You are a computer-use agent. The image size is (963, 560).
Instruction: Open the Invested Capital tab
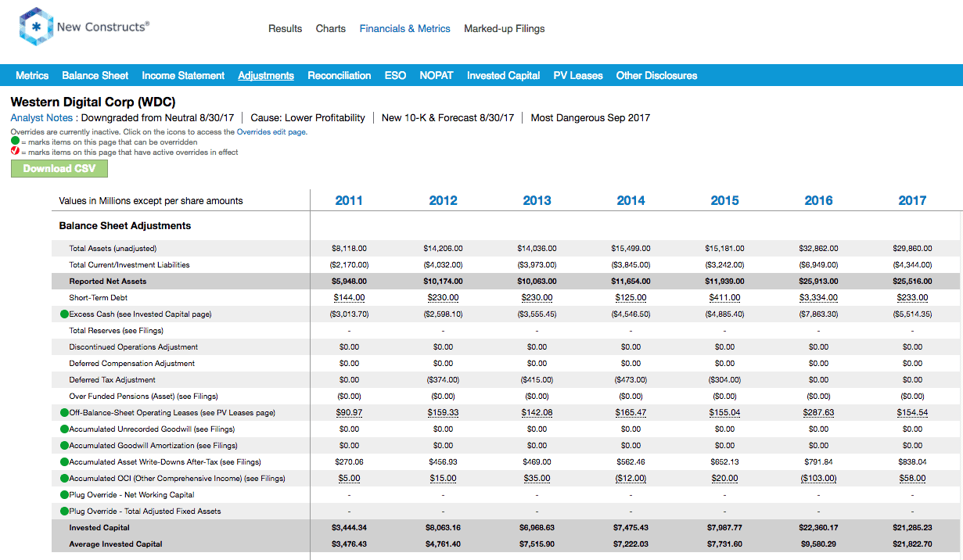click(504, 76)
